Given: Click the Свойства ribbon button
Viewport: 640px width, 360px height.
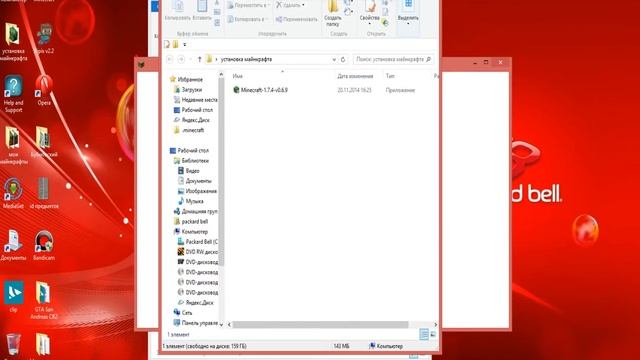Looking at the screenshot, I should (369, 12).
